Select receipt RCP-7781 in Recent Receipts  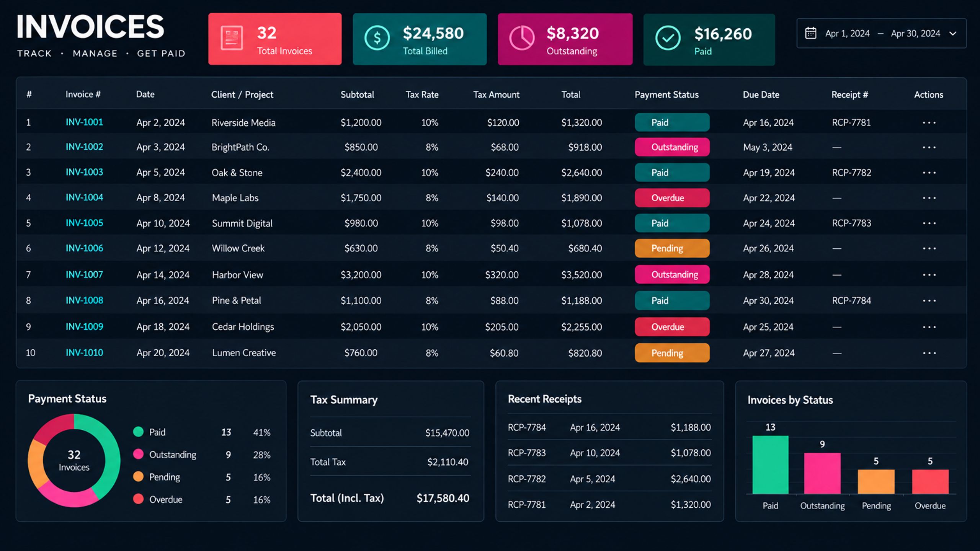coord(609,504)
